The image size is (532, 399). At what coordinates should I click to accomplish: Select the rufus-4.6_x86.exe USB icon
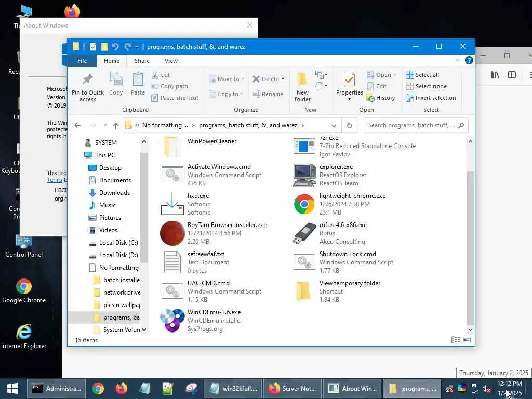pyautogui.click(x=304, y=233)
